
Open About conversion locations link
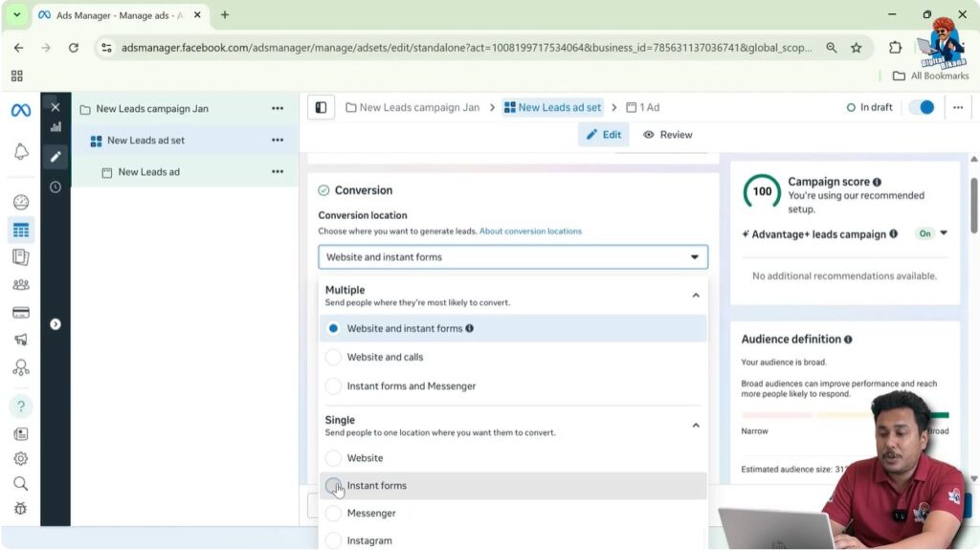pyautogui.click(x=530, y=231)
